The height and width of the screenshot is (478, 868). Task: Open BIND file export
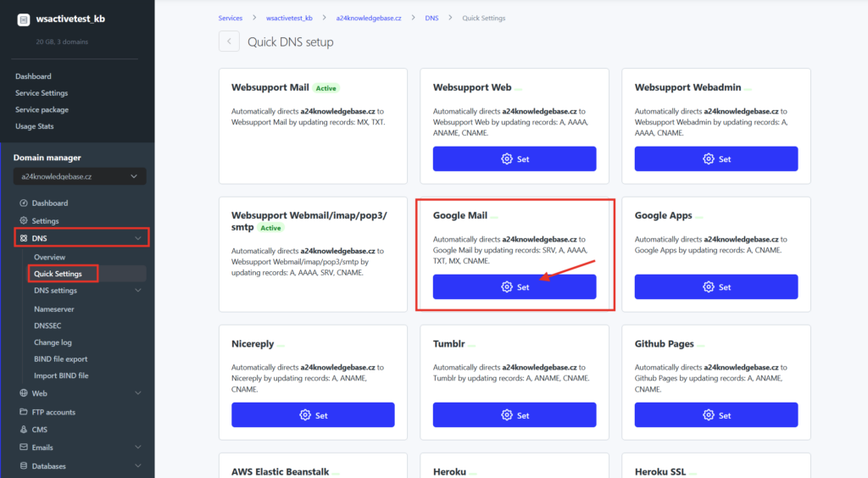(60, 359)
